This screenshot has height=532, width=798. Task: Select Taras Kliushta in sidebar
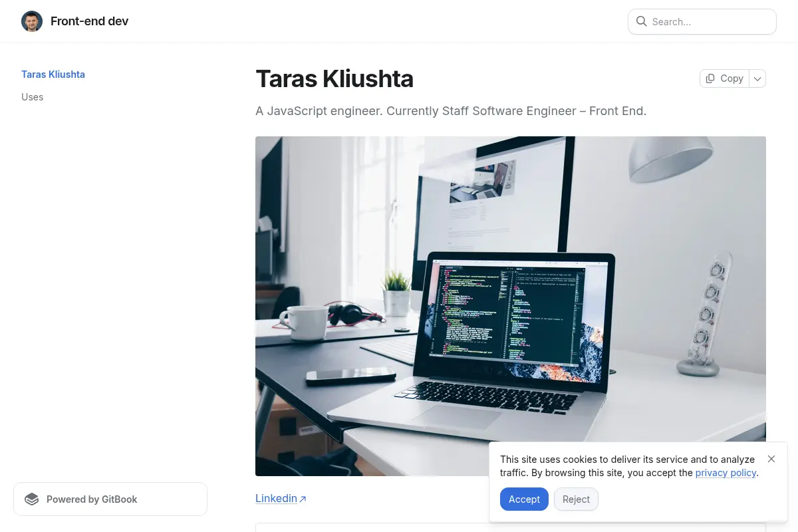(x=53, y=74)
